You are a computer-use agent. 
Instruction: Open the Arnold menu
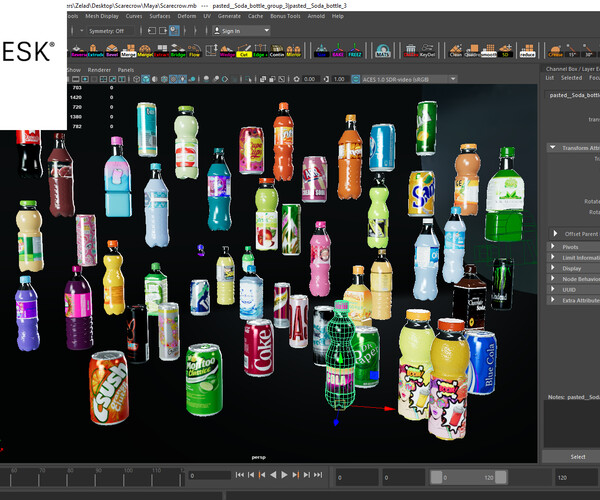point(316,16)
